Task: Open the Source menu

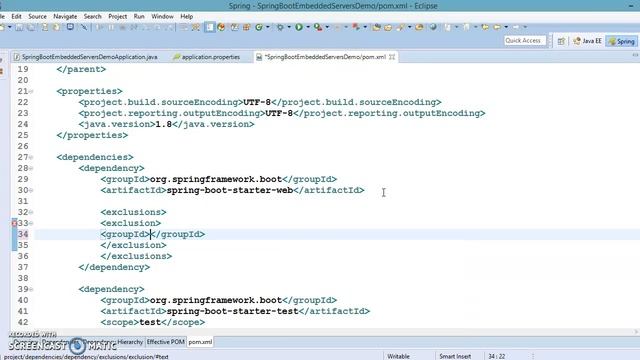Action: pyautogui.click(x=37, y=16)
